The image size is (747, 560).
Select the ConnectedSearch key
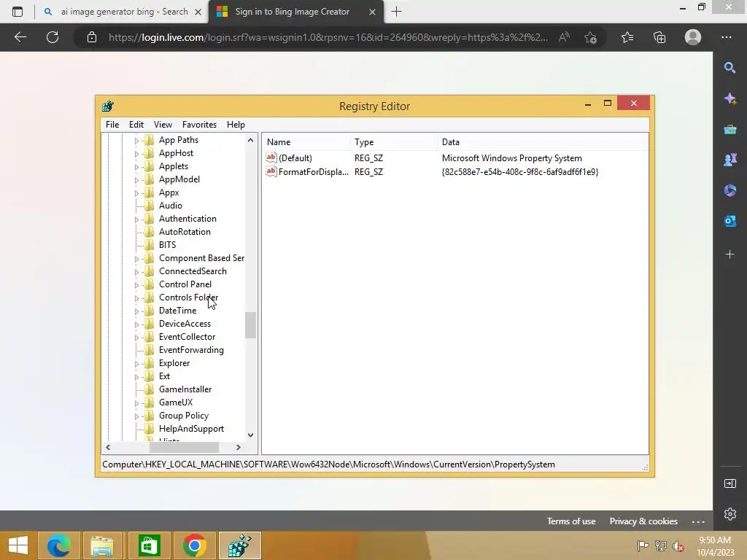click(x=193, y=271)
